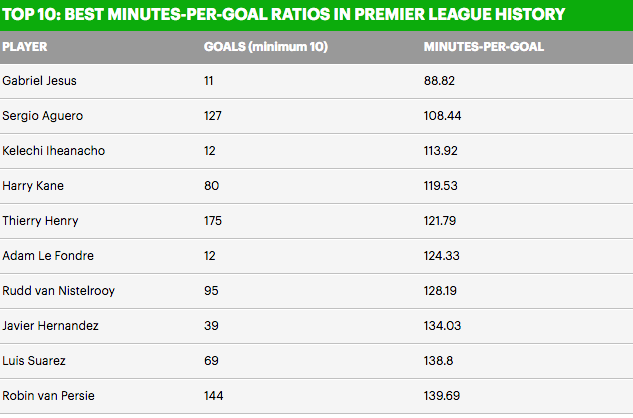Screen dimensions: 633x418
Task: Select Harry Kane player cell
Action: (31, 185)
